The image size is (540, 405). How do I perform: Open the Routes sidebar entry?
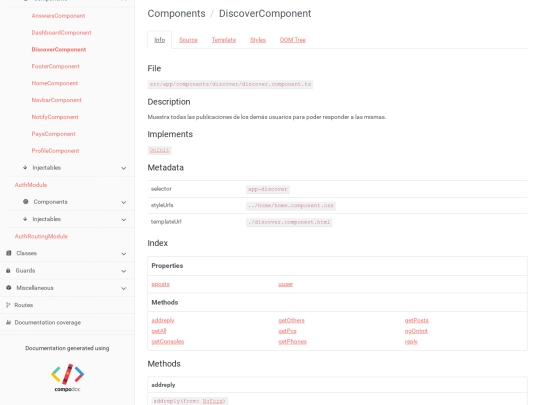point(23,305)
